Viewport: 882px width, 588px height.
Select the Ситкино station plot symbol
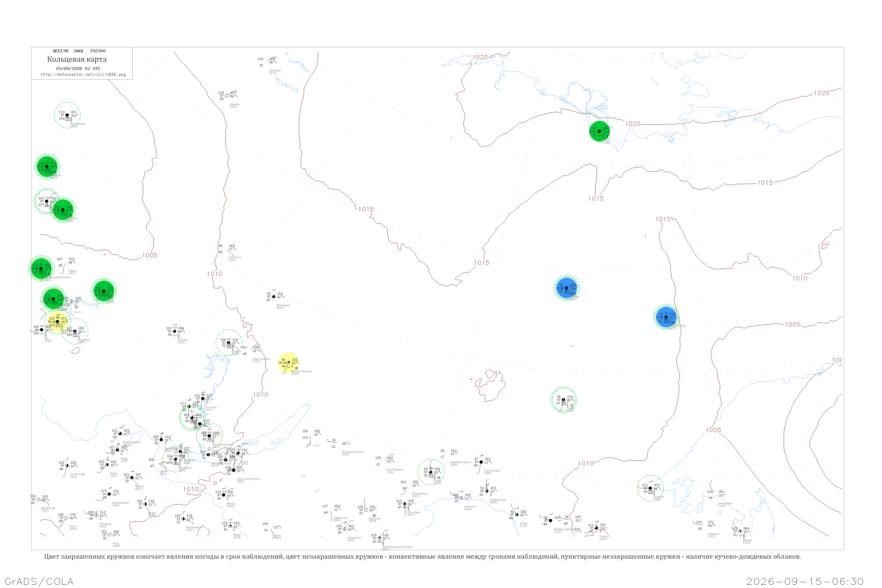pos(174,332)
